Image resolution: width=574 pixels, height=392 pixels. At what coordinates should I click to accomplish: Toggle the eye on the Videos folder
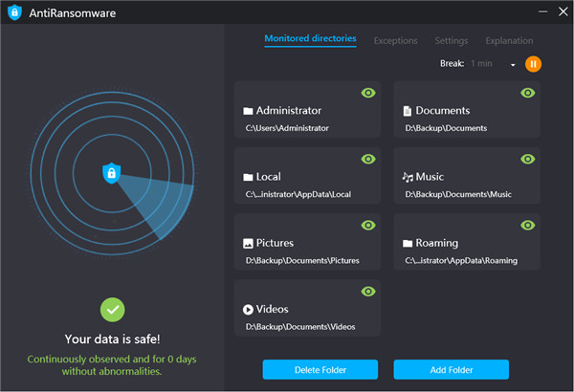click(x=367, y=292)
